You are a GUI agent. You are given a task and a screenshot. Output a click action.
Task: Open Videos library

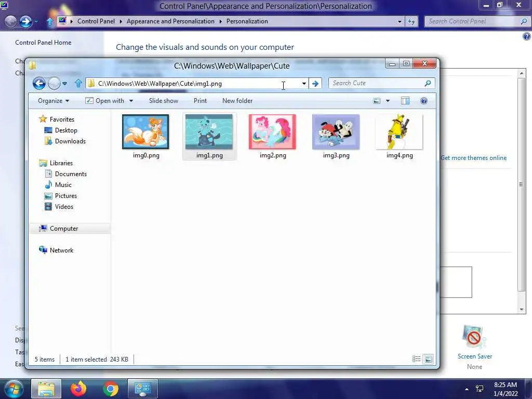click(59, 207)
